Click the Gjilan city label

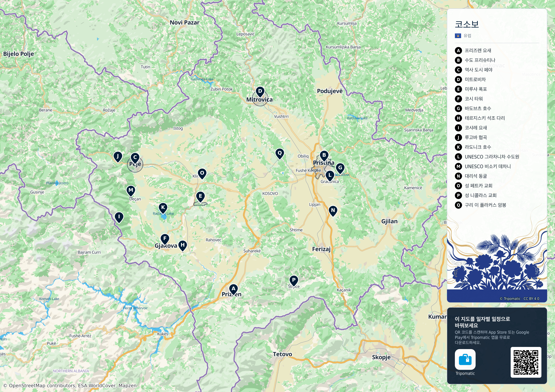tap(389, 222)
